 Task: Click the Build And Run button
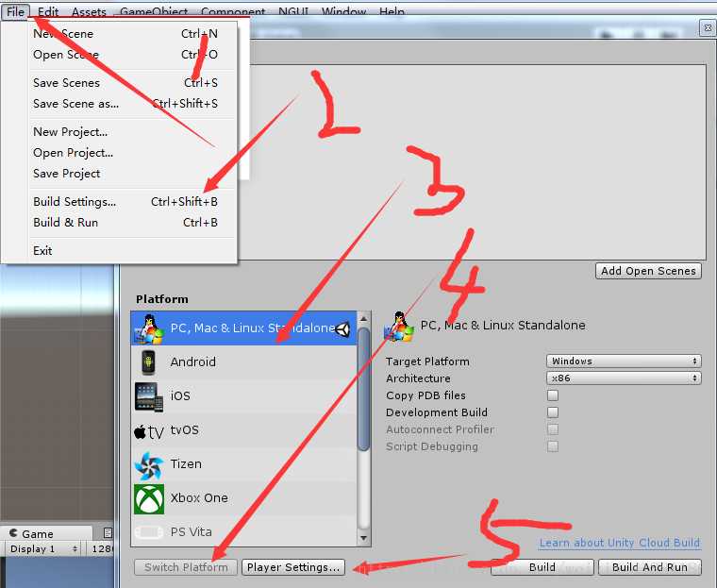click(x=650, y=567)
